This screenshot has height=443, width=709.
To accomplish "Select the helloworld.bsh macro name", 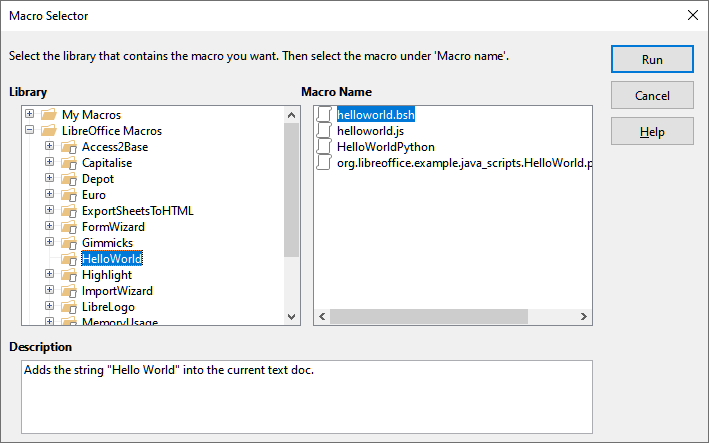I will click(x=376, y=115).
